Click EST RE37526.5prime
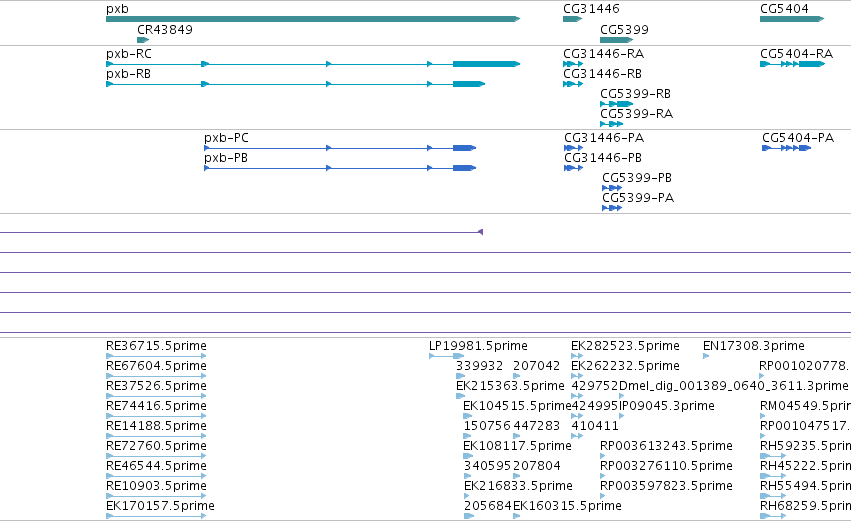The height and width of the screenshot is (521, 851). tap(156, 386)
